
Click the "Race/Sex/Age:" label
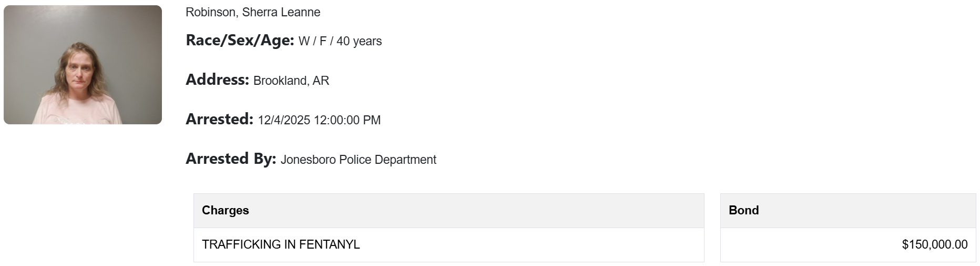tap(240, 41)
